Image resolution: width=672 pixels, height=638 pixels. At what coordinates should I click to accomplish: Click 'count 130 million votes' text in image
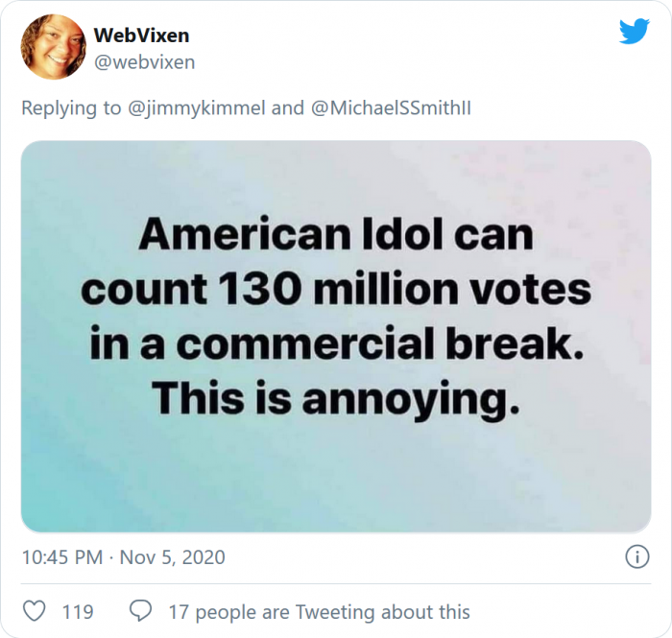pos(335,290)
